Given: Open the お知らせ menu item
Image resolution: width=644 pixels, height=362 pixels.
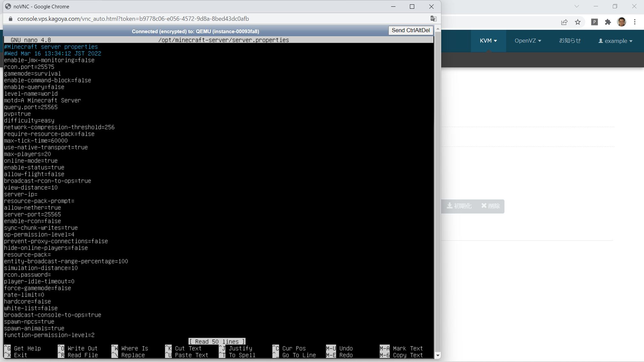Looking at the screenshot, I should (570, 41).
